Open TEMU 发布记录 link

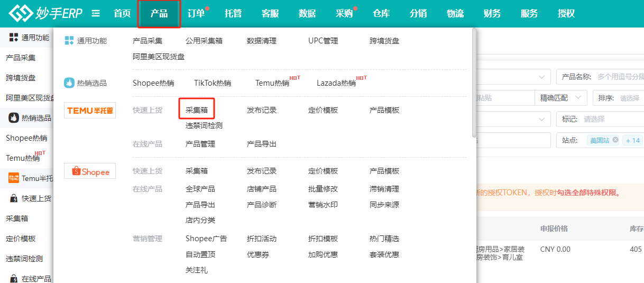(262, 110)
